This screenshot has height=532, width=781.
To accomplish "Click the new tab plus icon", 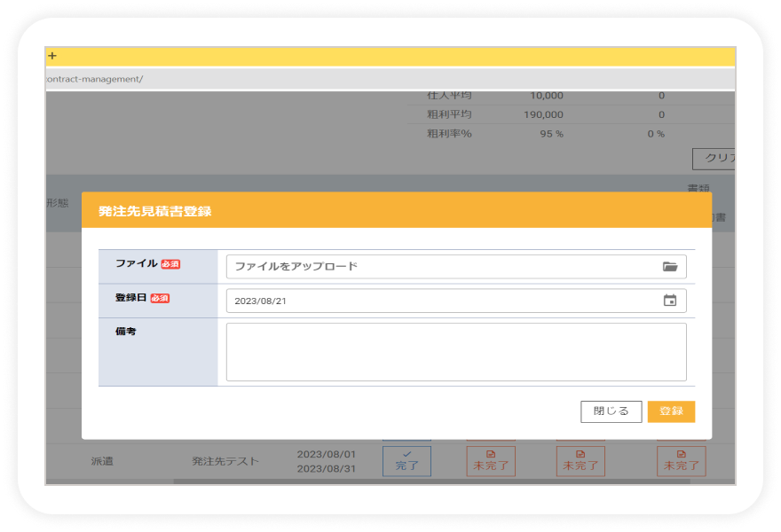I will (52, 56).
